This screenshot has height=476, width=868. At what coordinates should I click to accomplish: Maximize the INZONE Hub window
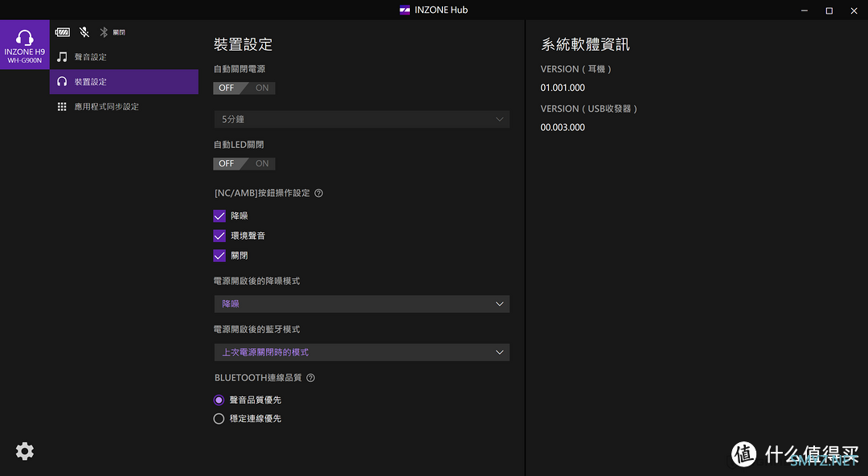[x=829, y=10]
